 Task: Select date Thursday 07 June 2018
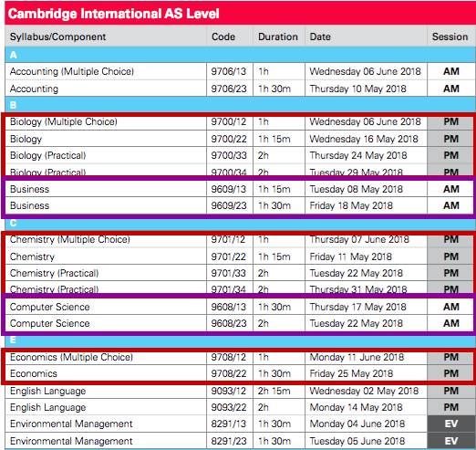[359, 239]
